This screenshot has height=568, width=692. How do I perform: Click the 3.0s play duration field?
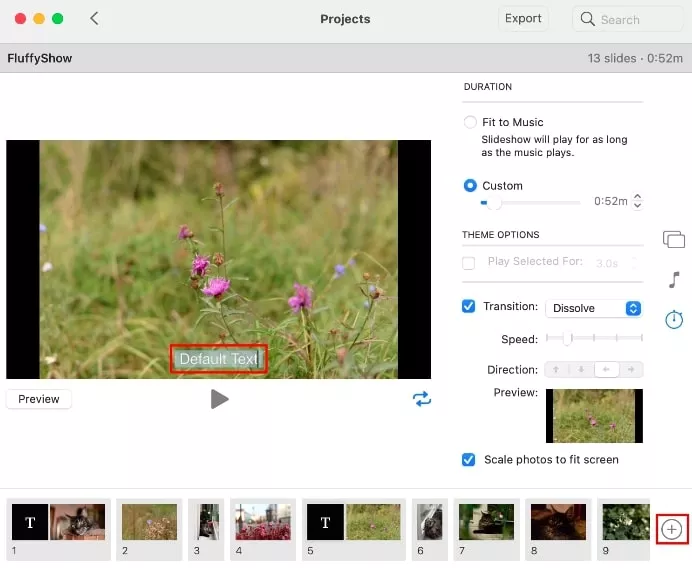(607, 263)
